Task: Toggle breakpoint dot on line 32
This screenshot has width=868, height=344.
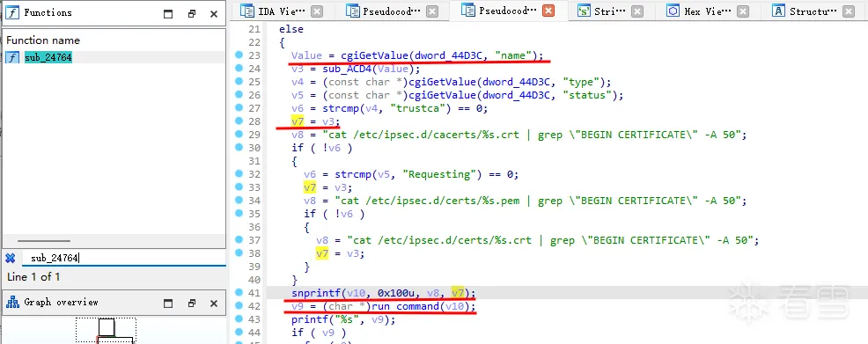Action: 239,173
